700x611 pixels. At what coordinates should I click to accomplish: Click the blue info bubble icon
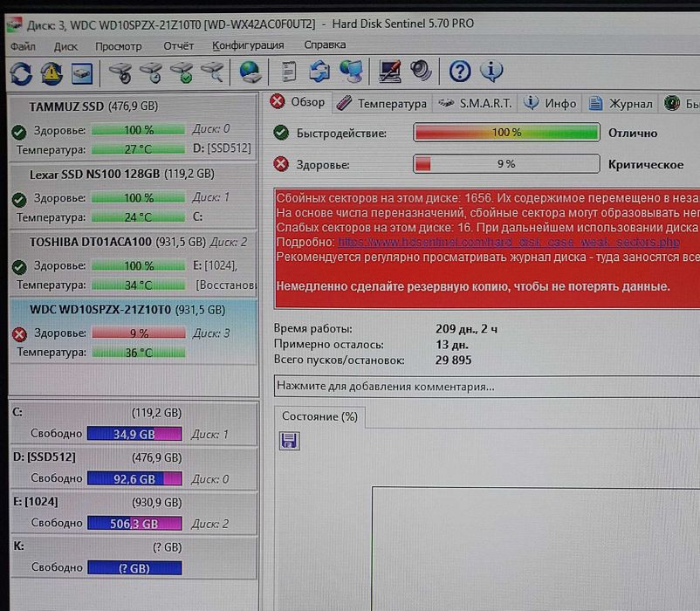pos(491,72)
